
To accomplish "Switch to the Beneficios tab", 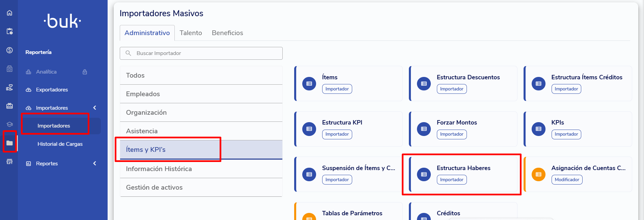I will [x=227, y=33].
